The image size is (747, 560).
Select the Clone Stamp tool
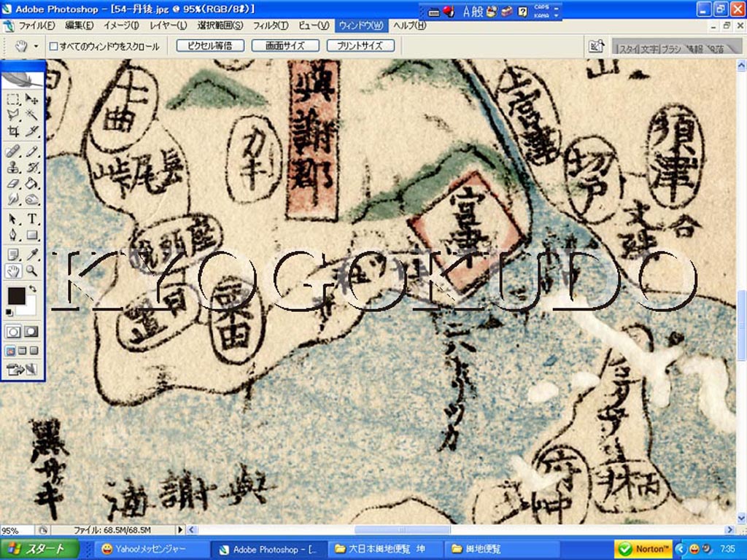coord(13,167)
